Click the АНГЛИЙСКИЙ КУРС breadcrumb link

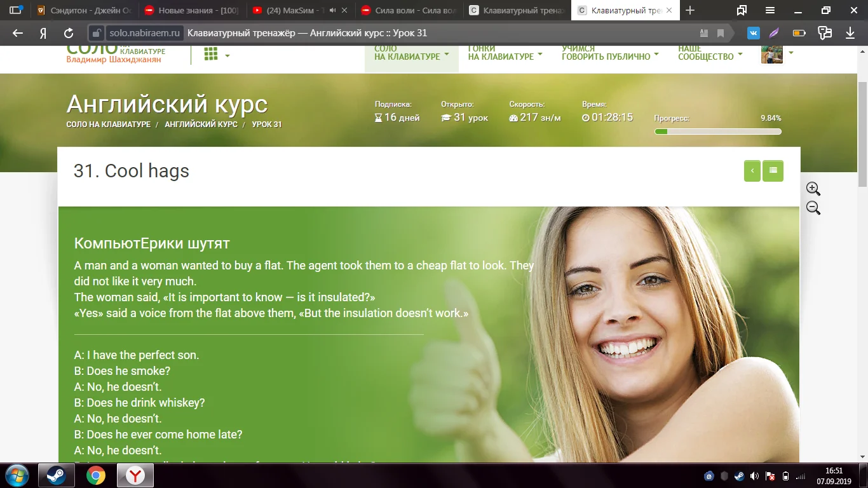[201, 124]
